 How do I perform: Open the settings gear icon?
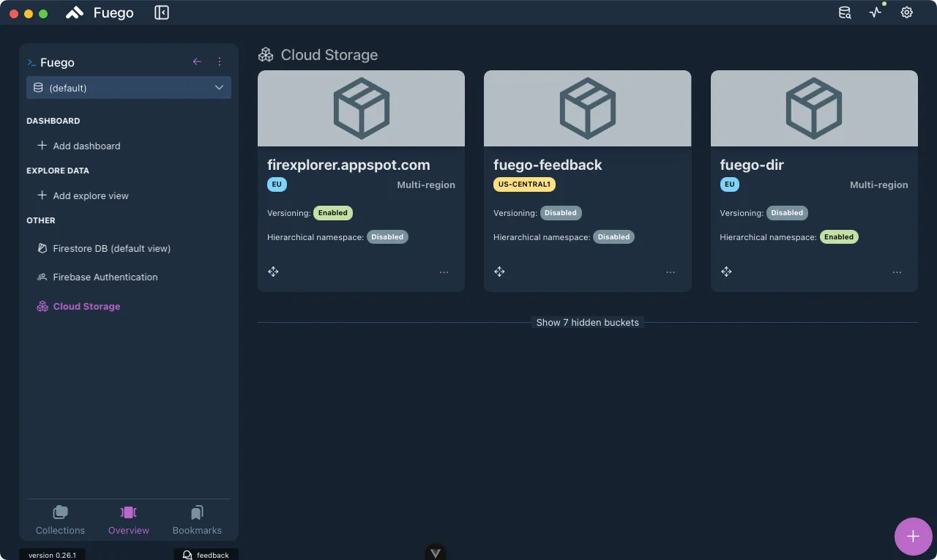(907, 12)
